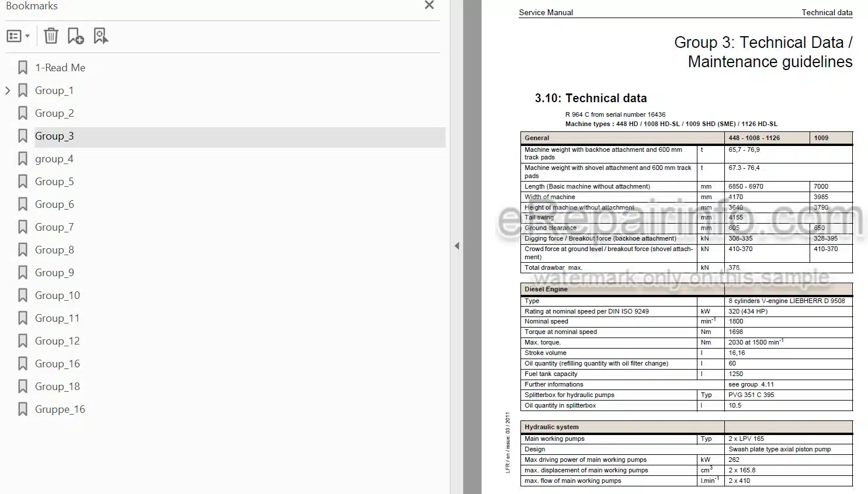Open the 1-Read Me bookmark
The image size is (868, 494).
pos(60,68)
